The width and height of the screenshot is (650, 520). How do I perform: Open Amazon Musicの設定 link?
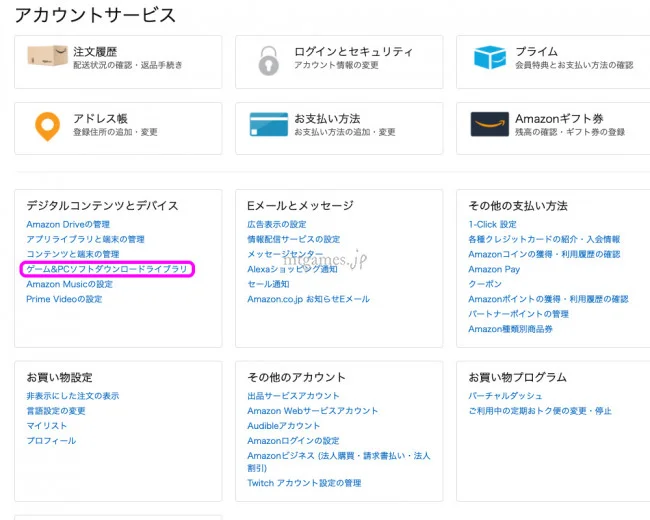(70, 284)
